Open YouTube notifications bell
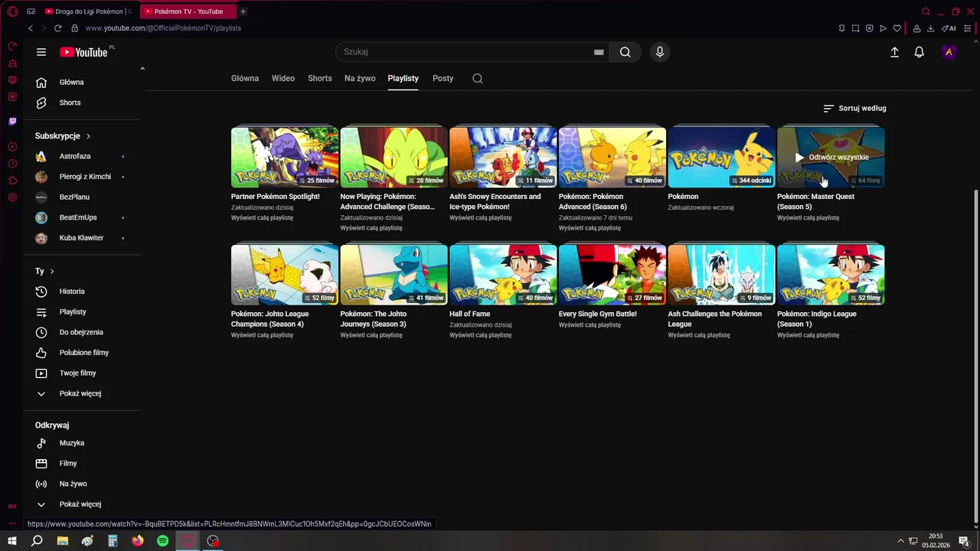Image resolution: width=980 pixels, height=551 pixels. 920,52
